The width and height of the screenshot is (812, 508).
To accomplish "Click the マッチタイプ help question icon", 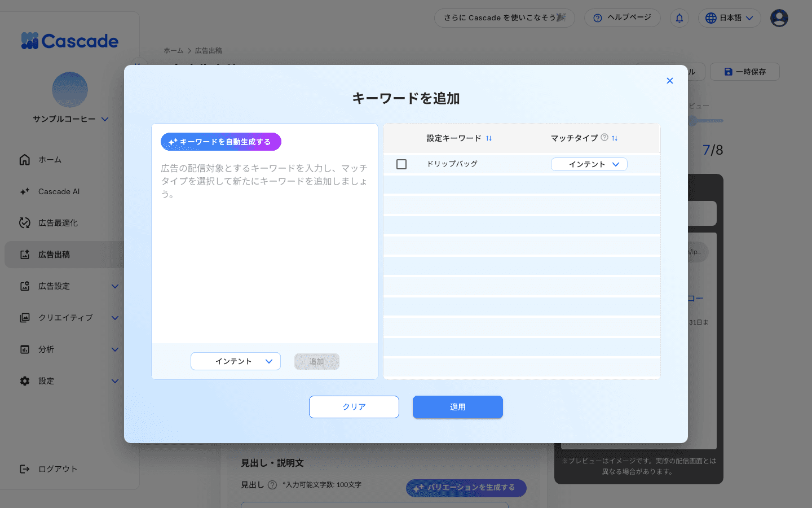I will click(604, 137).
